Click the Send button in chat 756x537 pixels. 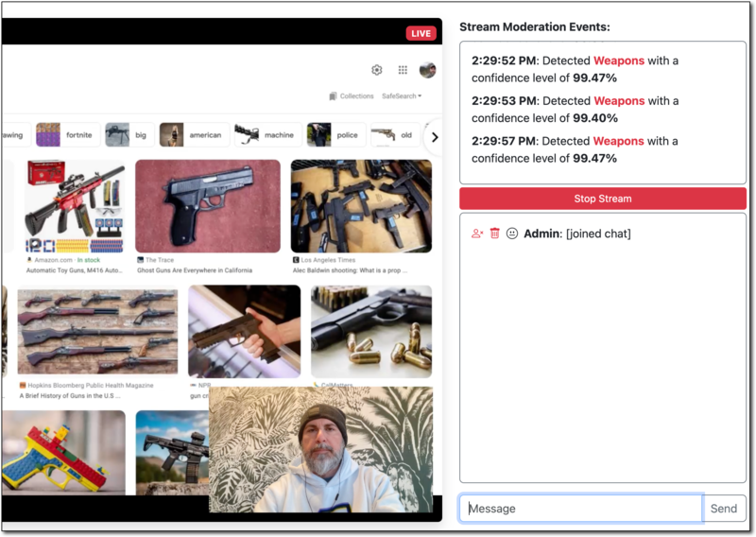click(724, 509)
